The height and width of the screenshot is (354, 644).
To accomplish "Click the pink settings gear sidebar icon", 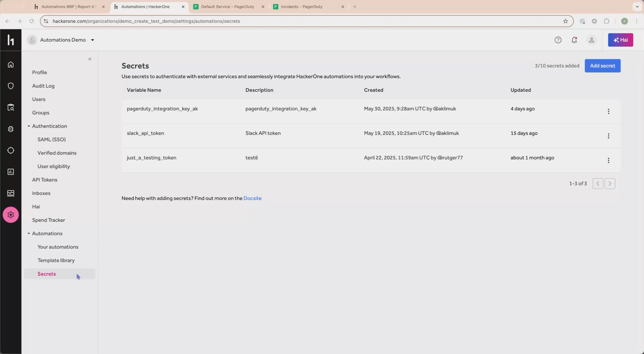I will [x=11, y=215].
